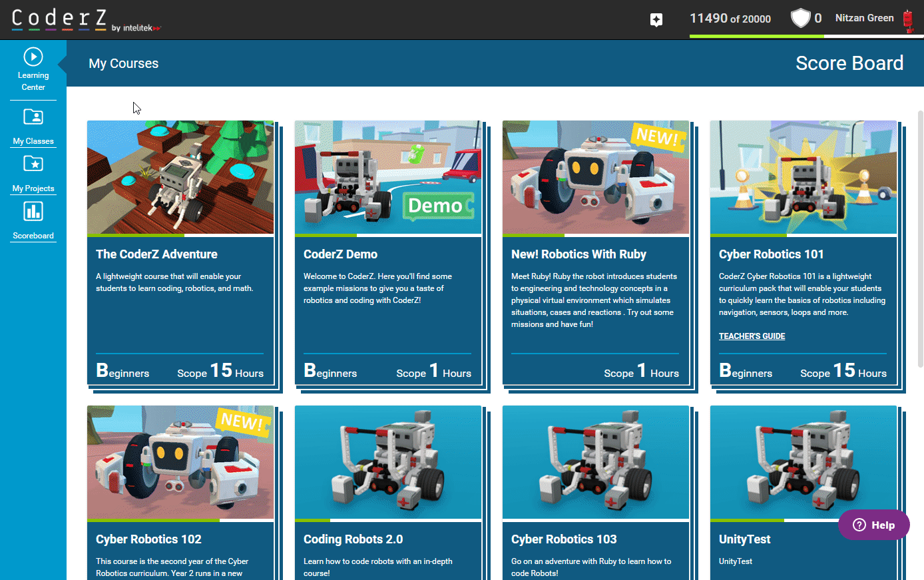Open the Cyber Robotics 101 title
This screenshot has height=580, width=924.
coord(771,254)
